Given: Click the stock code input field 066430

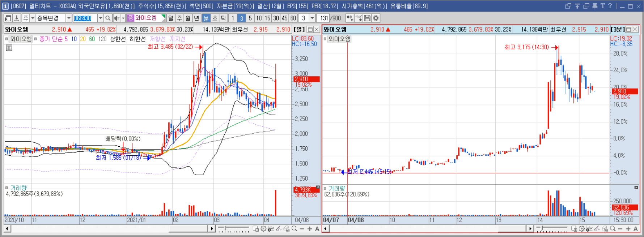Looking at the screenshot, I should [85, 18].
